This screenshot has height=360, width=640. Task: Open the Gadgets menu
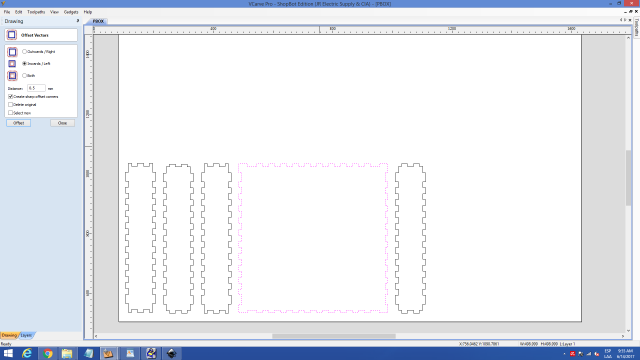click(x=71, y=12)
